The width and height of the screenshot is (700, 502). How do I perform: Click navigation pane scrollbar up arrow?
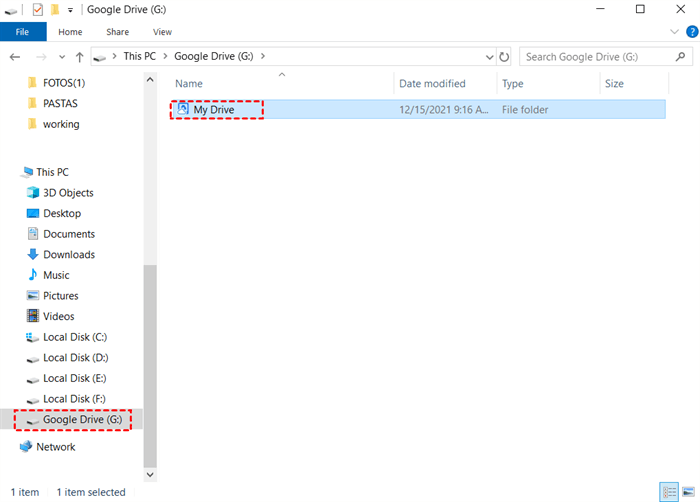tap(150, 79)
